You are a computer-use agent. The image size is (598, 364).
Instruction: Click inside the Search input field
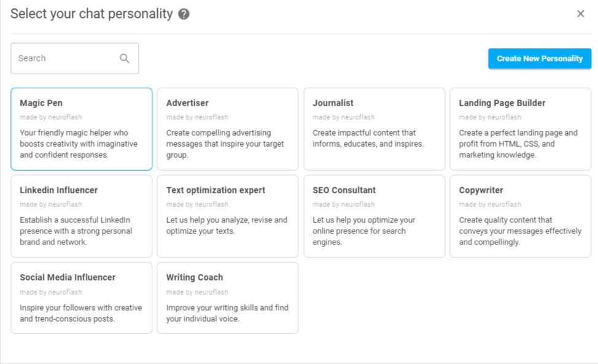68,58
